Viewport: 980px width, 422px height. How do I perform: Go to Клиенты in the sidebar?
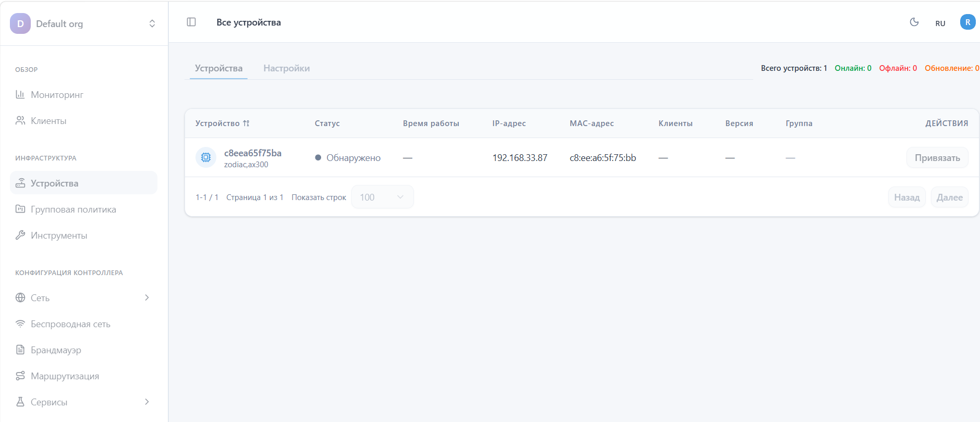[x=48, y=121]
